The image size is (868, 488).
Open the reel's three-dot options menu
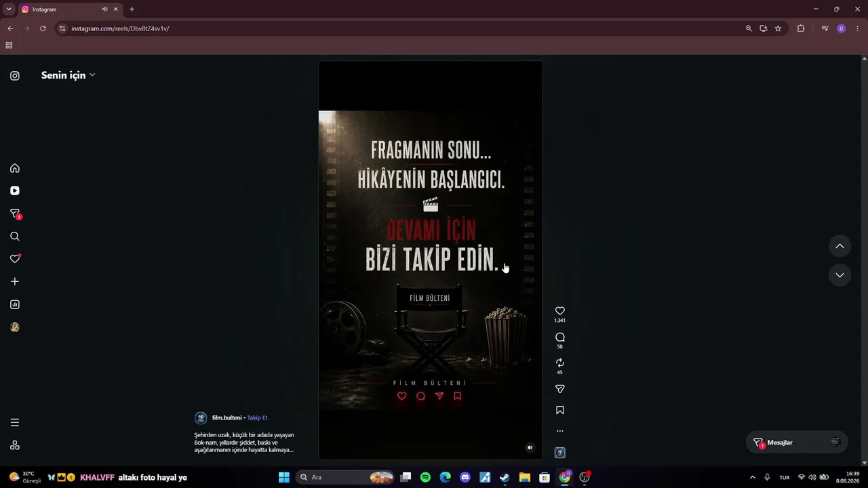pos(560,431)
